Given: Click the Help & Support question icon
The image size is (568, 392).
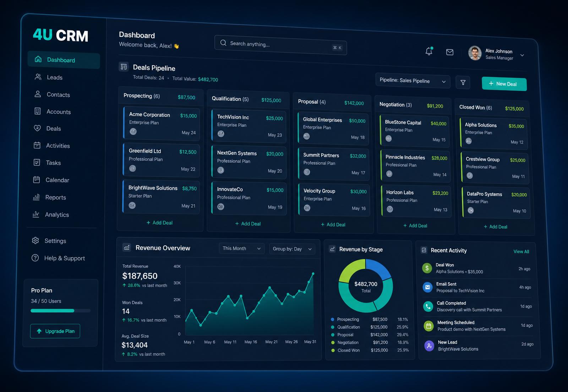Looking at the screenshot, I should tap(35, 258).
